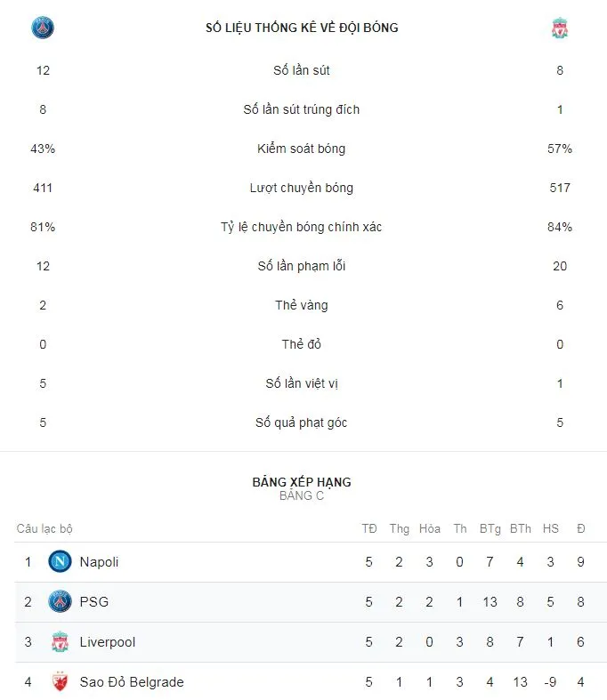Click the Sao Đỏ Belgrade club logo
The height and width of the screenshot is (700, 607).
[60, 682]
